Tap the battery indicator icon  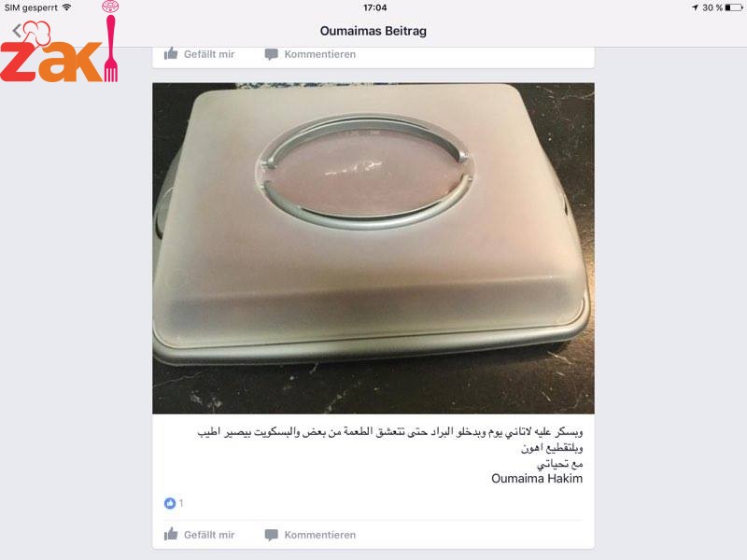(x=733, y=7)
